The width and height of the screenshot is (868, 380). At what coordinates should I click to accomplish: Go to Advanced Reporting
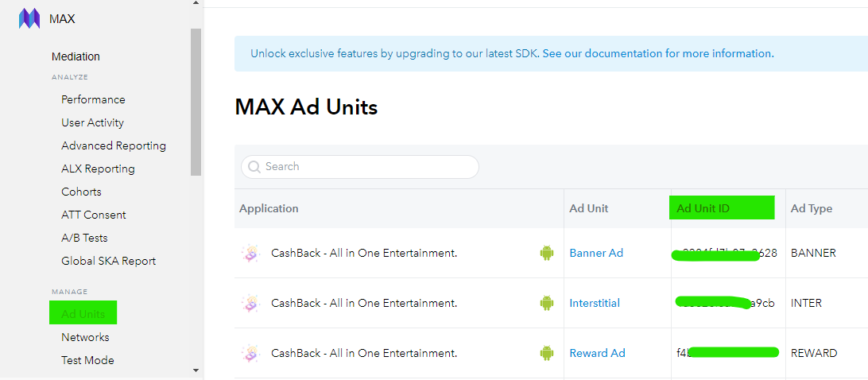114,145
